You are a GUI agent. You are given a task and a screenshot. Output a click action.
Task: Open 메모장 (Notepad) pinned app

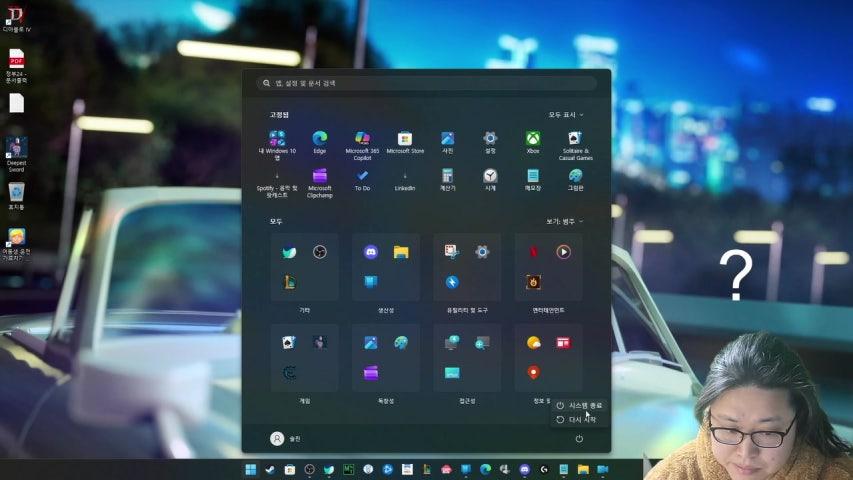pyautogui.click(x=533, y=180)
